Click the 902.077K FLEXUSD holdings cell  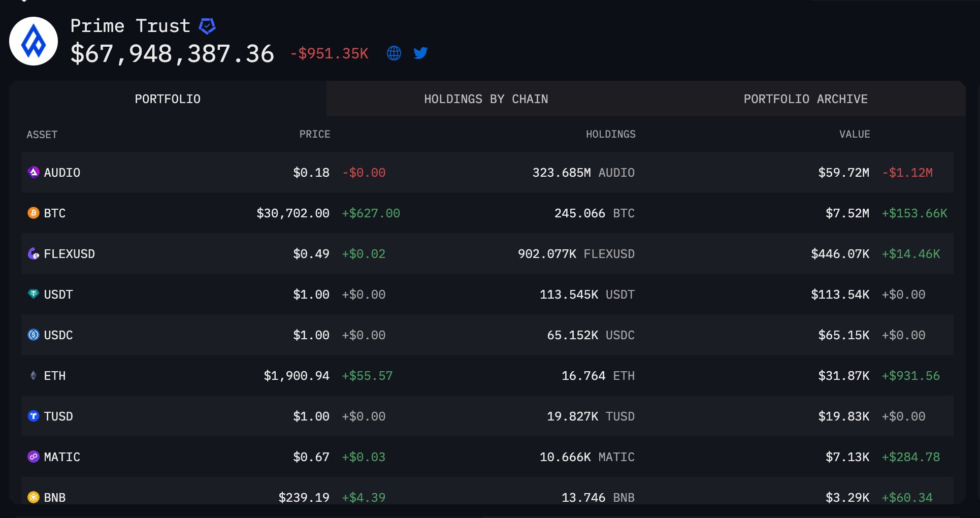576,254
